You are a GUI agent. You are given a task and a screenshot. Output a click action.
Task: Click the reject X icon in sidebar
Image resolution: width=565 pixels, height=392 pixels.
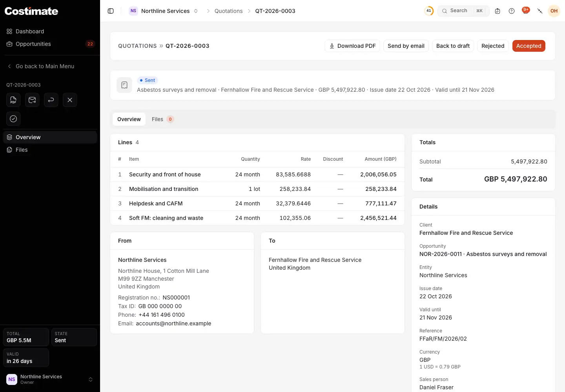click(x=70, y=100)
